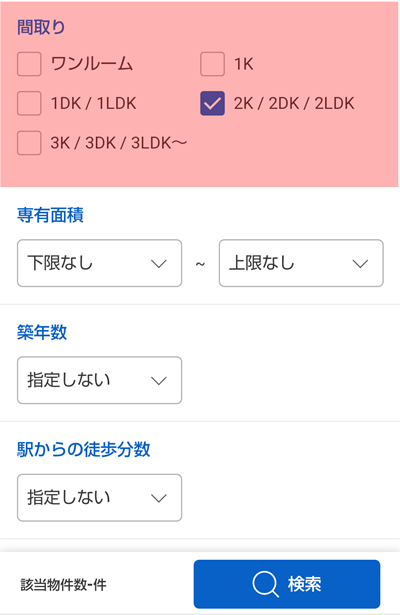Click the blue 検索 search button
The image size is (400, 615).
[x=287, y=584]
